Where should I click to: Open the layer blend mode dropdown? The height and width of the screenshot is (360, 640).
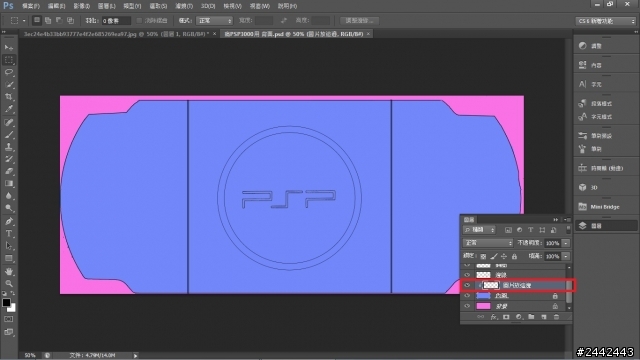(488, 243)
